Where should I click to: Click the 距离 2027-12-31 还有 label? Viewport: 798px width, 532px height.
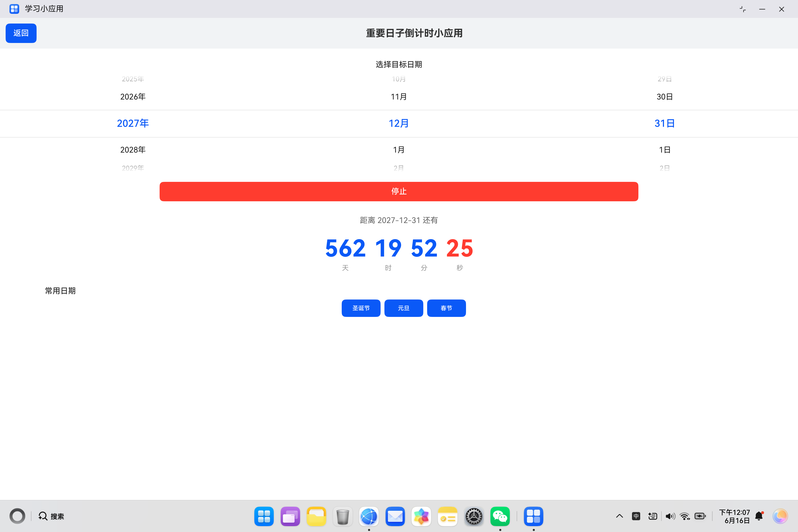point(399,220)
